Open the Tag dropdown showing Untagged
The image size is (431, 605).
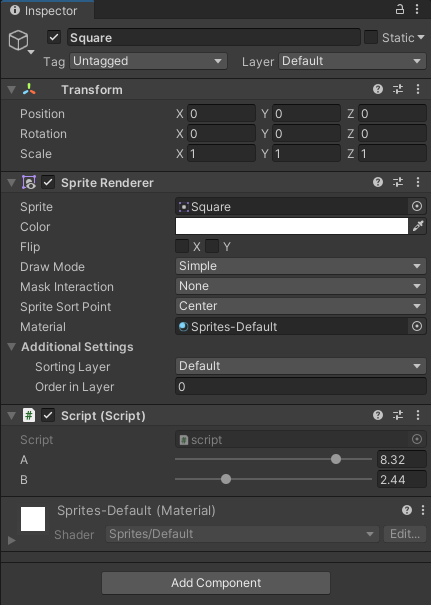tap(149, 61)
